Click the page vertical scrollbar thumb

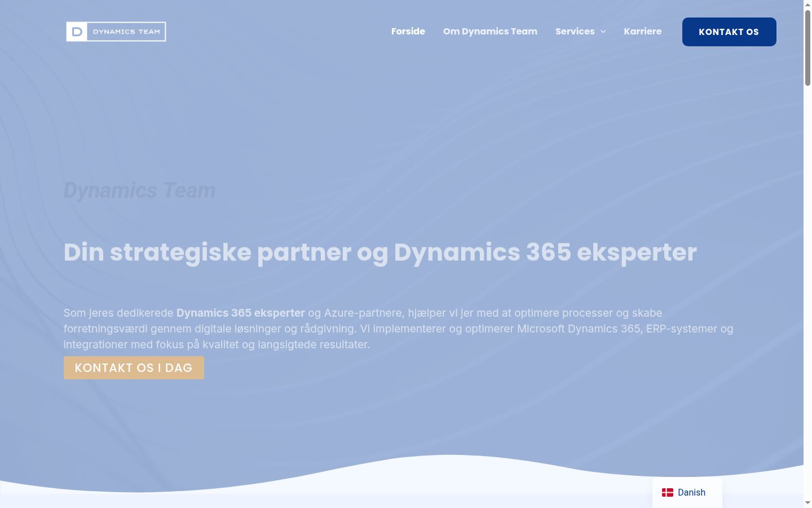pyautogui.click(x=807, y=47)
